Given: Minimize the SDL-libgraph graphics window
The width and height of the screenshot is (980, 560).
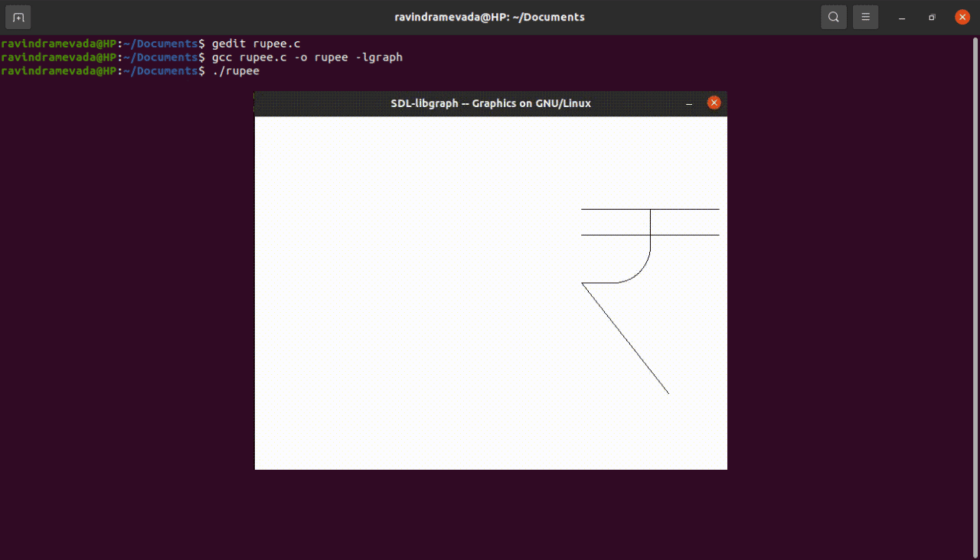Looking at the screenshot, I should [x=689, y=103].
